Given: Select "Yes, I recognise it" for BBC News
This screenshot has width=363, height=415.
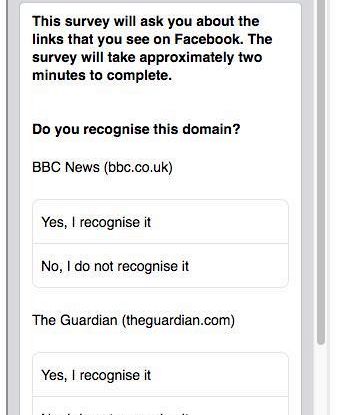Looking at the screenshot, I should point(160,222).
